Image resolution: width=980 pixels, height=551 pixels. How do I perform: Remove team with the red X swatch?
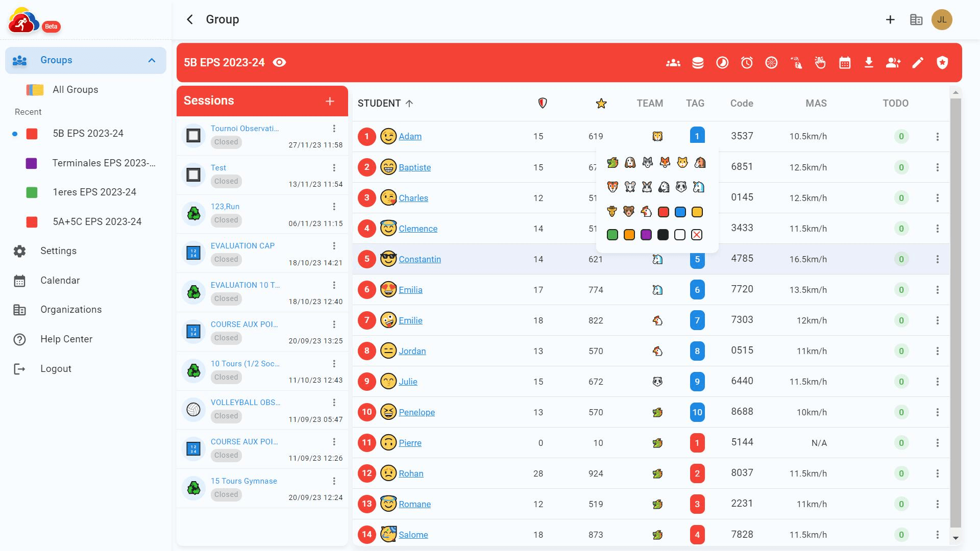tap(697, 235)
